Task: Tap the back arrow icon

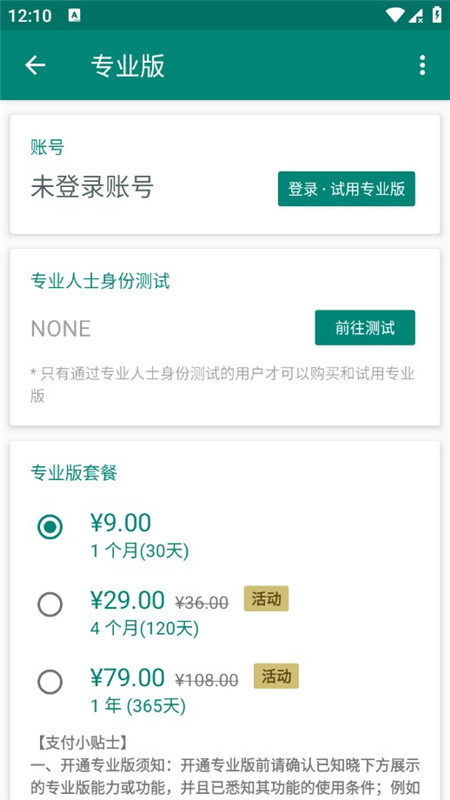Action: [x=35, y=65]
